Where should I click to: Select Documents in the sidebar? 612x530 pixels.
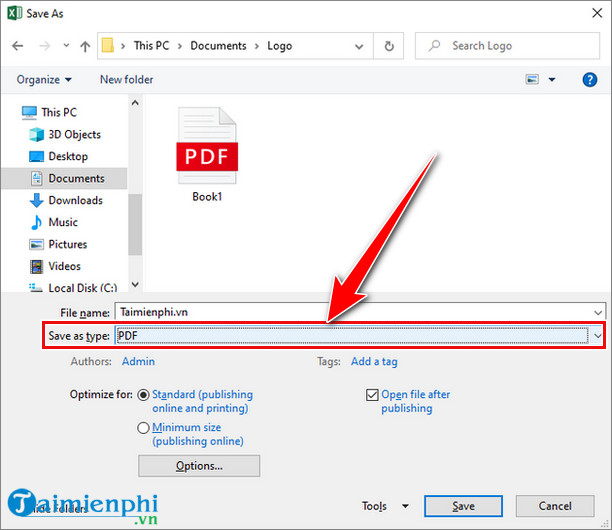click(x=64, y=178)
